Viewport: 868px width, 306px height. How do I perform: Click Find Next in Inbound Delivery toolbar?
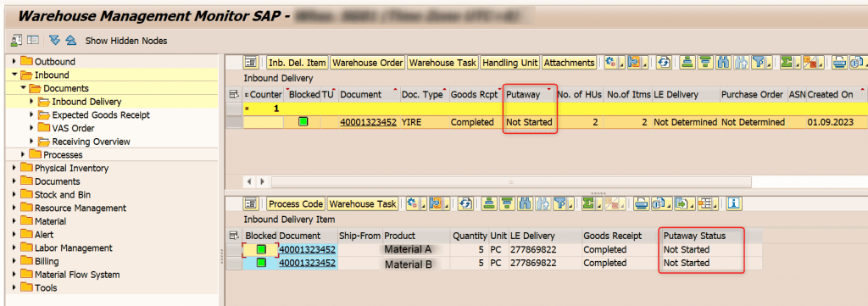click(x=740, y=63)
